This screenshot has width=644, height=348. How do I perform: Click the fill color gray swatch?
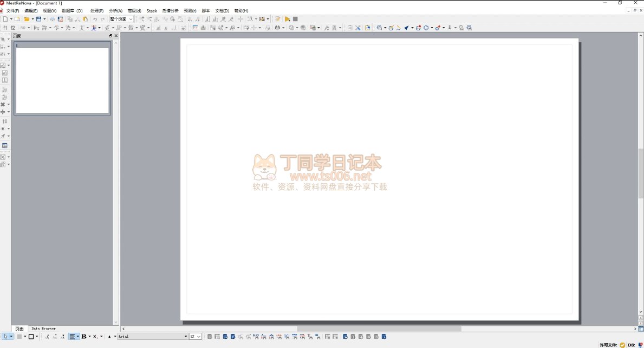(19, 337)
